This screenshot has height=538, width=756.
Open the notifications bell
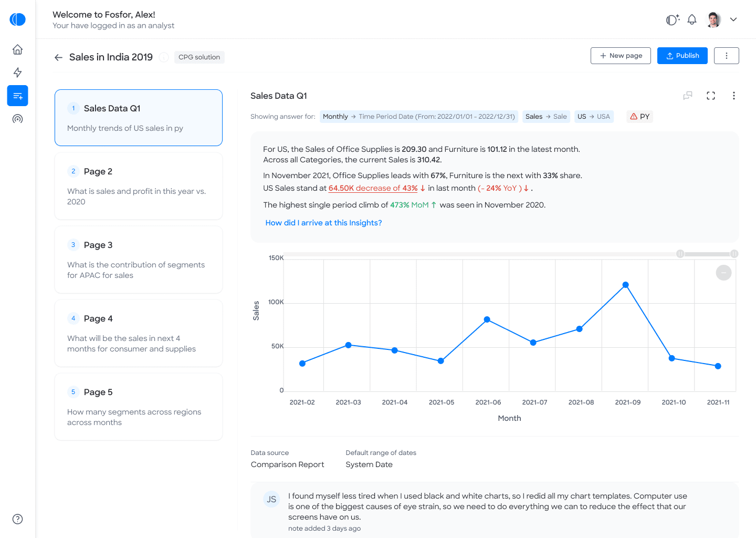coord(692,19)
